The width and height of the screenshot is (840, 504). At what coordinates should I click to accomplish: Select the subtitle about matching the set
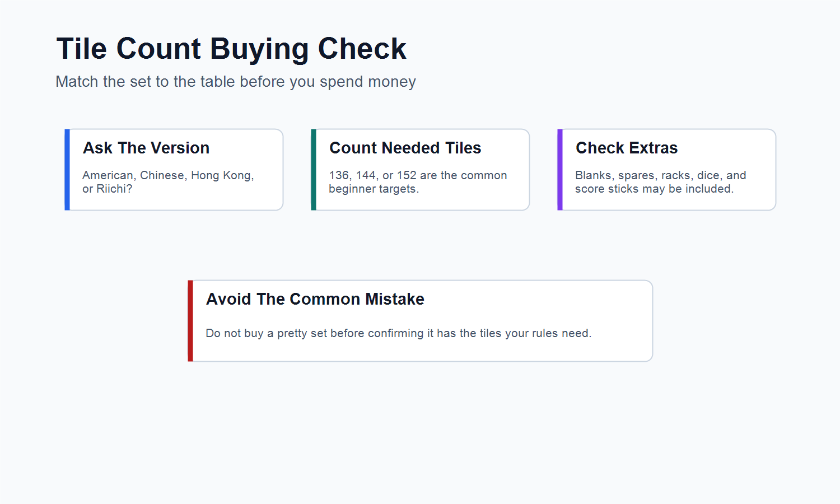tap(236, 82)
